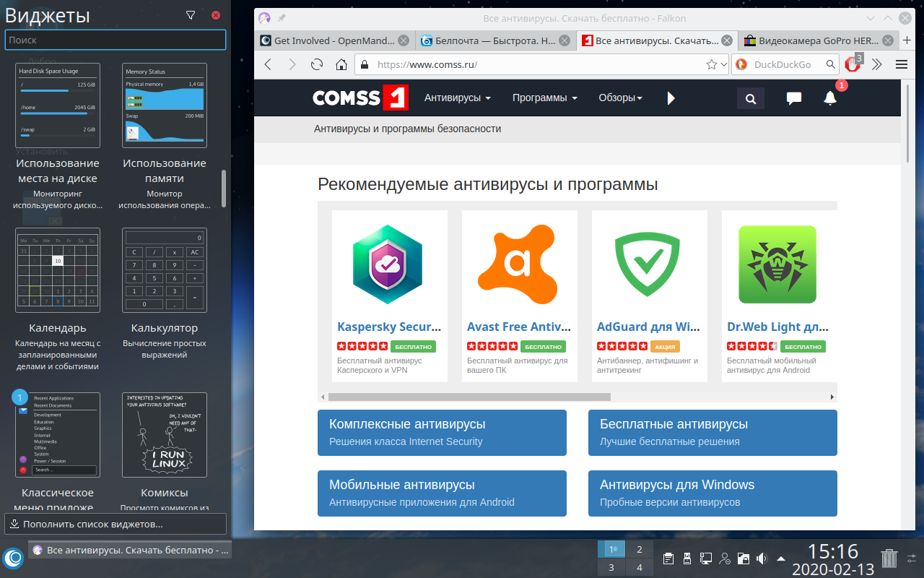Expand the Обзоры site menu

[620, 98]
